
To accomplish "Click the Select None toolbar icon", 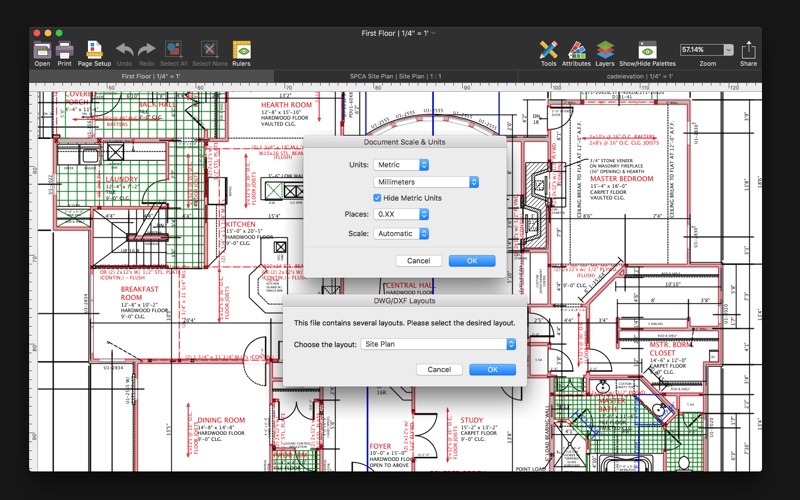I will coord(209,49).
